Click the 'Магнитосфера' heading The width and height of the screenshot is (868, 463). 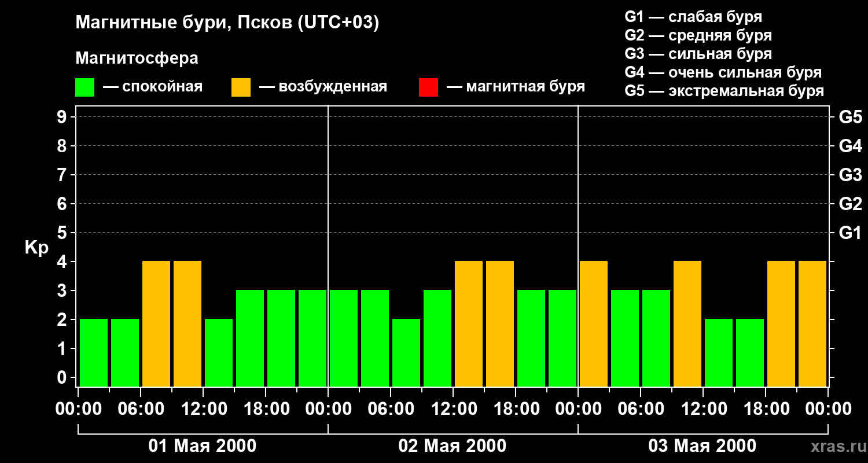(x=137, y=58)
